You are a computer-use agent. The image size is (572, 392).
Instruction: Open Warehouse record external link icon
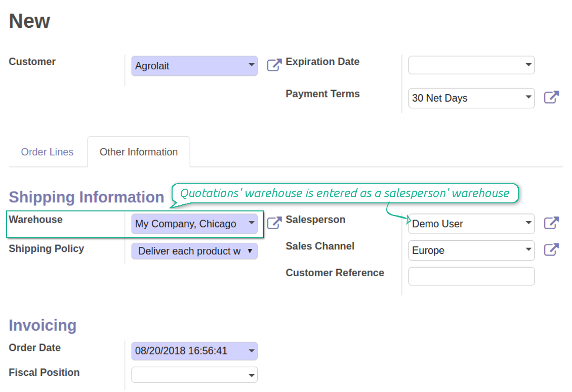click(274, 223)
